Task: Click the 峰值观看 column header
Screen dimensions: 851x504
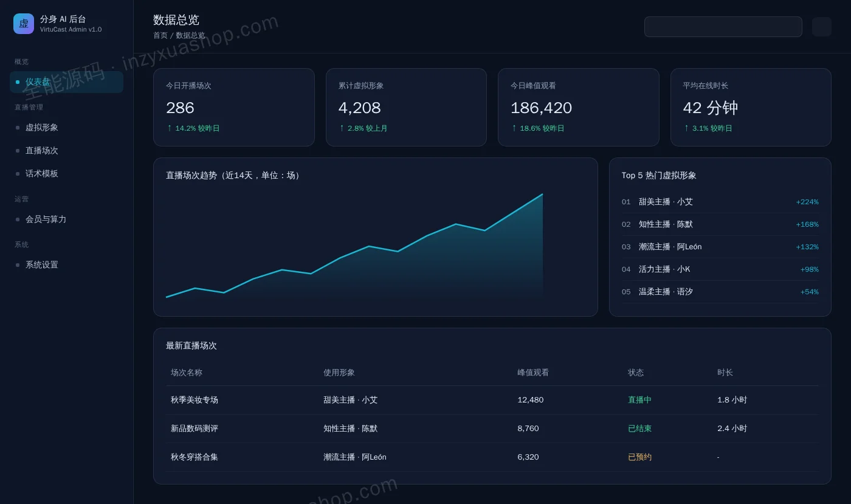Action: [533, 373]
